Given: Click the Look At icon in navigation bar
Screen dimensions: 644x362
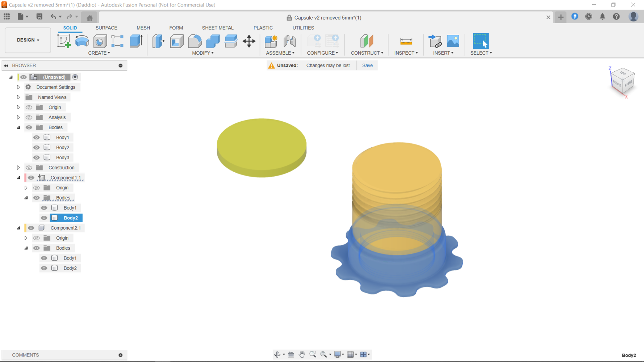Looking at the screenshot, I should pos(291,354).
